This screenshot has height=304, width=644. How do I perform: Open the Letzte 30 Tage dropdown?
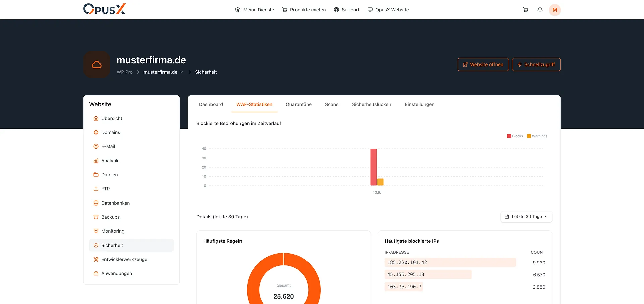[526, 217]
